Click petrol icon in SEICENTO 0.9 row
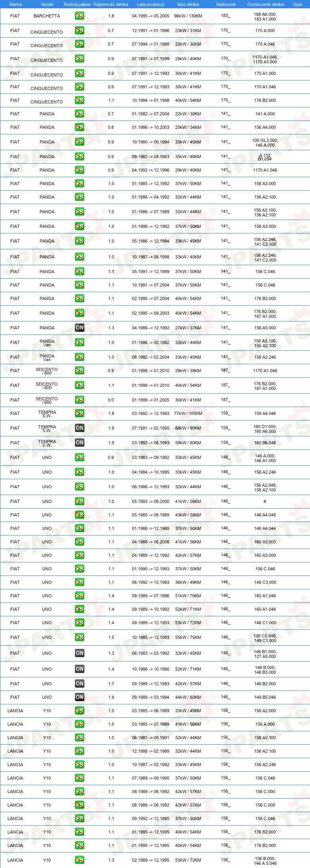 click(79, 371)
